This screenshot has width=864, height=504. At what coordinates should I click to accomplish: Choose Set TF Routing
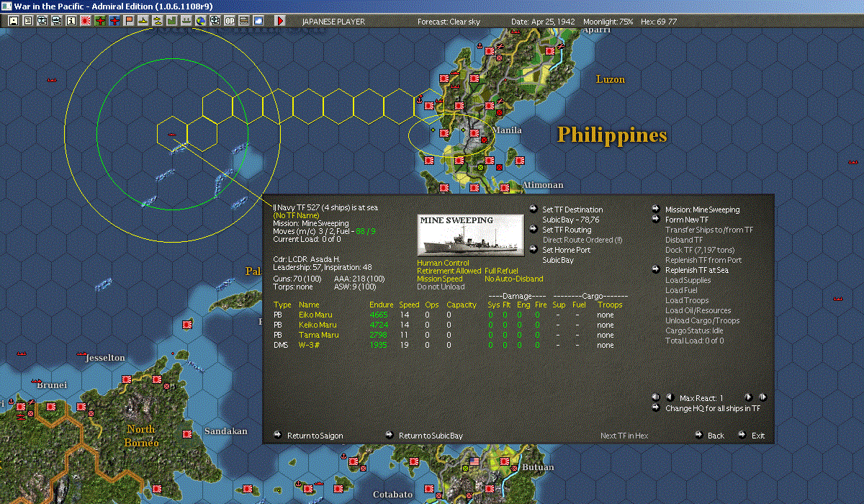(567, 230)
